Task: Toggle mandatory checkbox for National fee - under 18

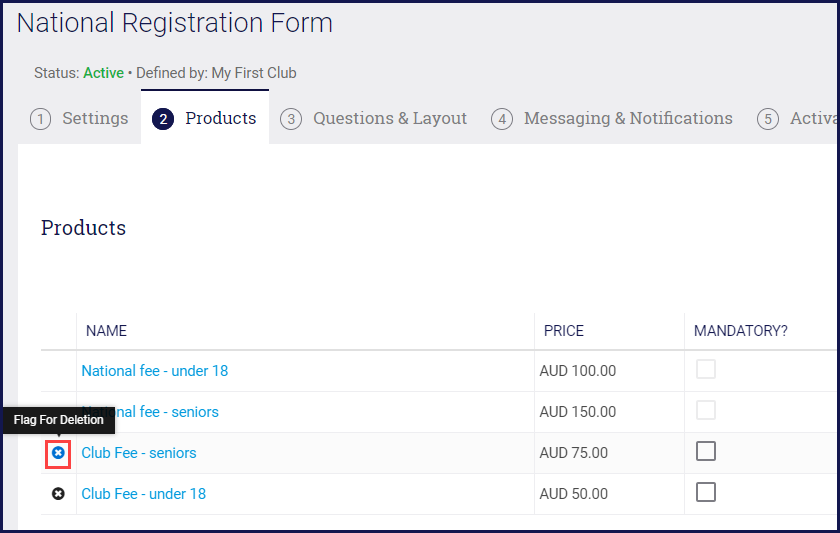Action: pyautogui.click(x=706, y=369)
